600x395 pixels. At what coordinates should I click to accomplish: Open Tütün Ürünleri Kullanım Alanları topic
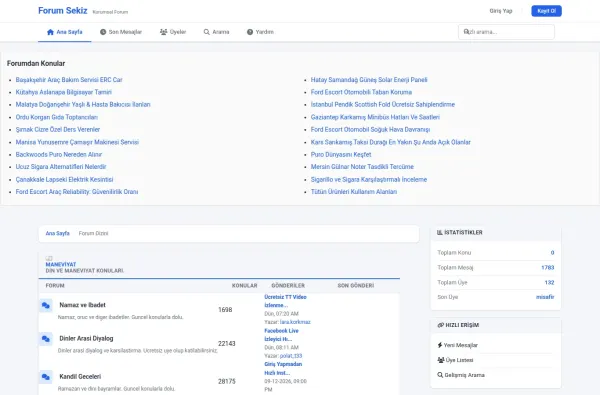tap(354, 191)
